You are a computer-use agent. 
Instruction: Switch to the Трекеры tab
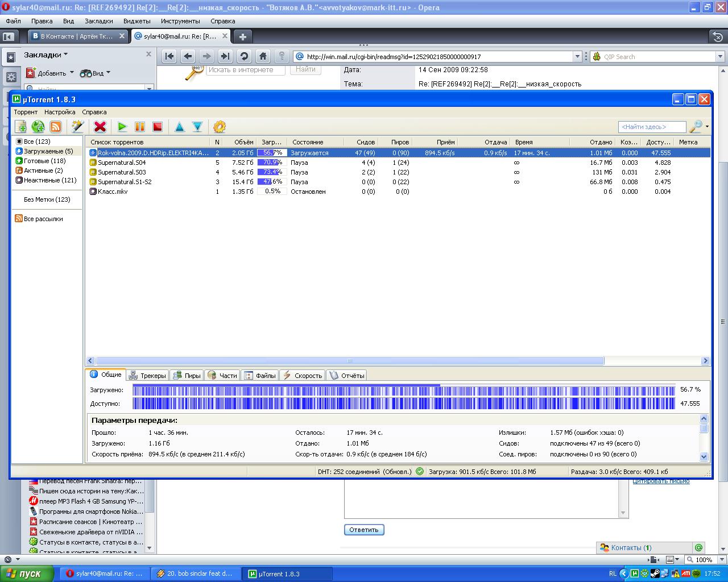[147, 375]
